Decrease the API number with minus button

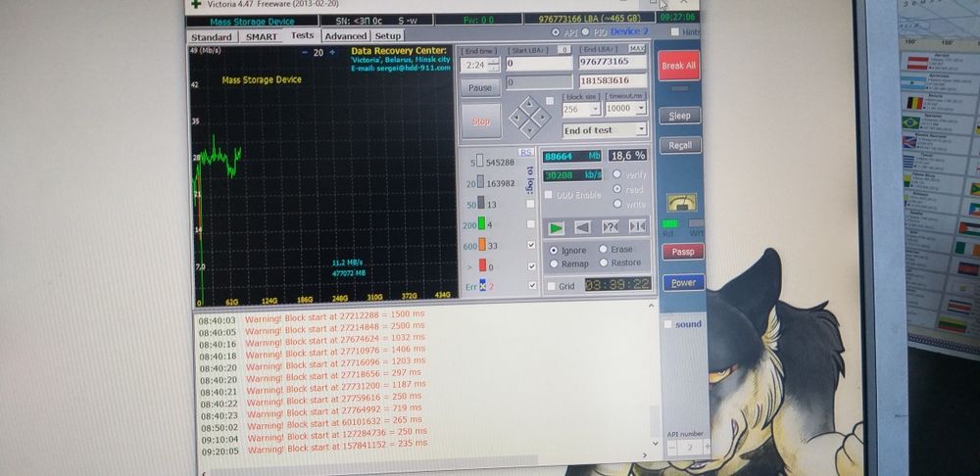[x=672, y=448]
